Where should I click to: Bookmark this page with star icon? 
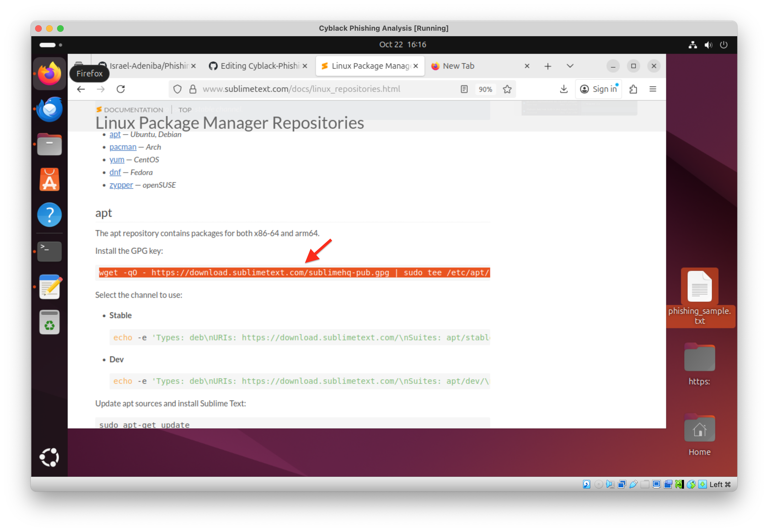tap(507, 89)
